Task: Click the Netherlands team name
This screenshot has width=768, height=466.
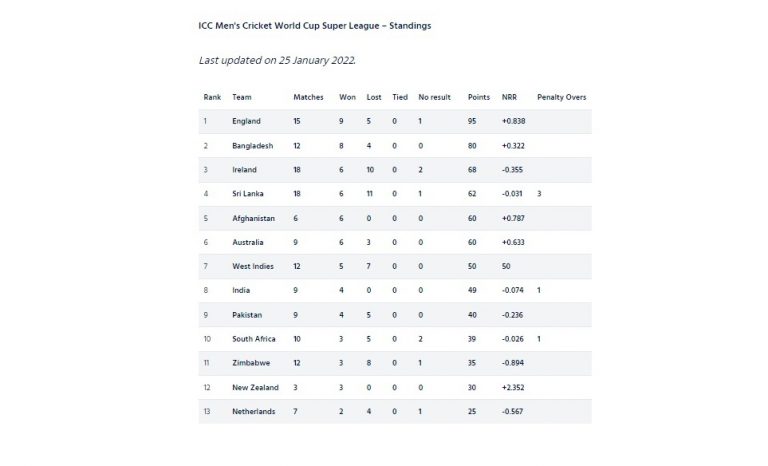Action: (253, 410)
